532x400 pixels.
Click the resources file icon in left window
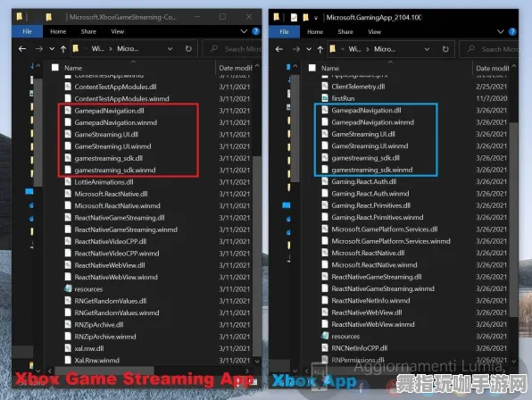(68, 288)
